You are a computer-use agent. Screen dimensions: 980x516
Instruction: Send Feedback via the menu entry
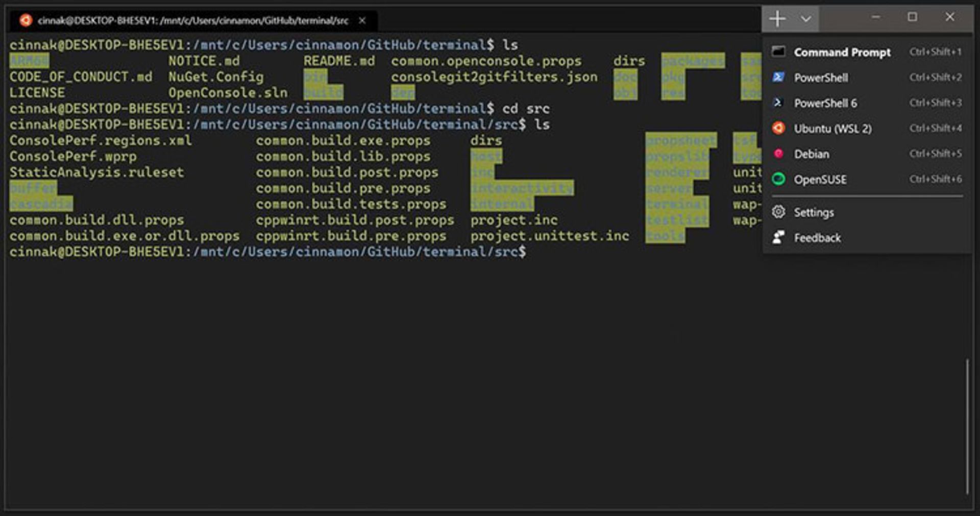(817, 237)
